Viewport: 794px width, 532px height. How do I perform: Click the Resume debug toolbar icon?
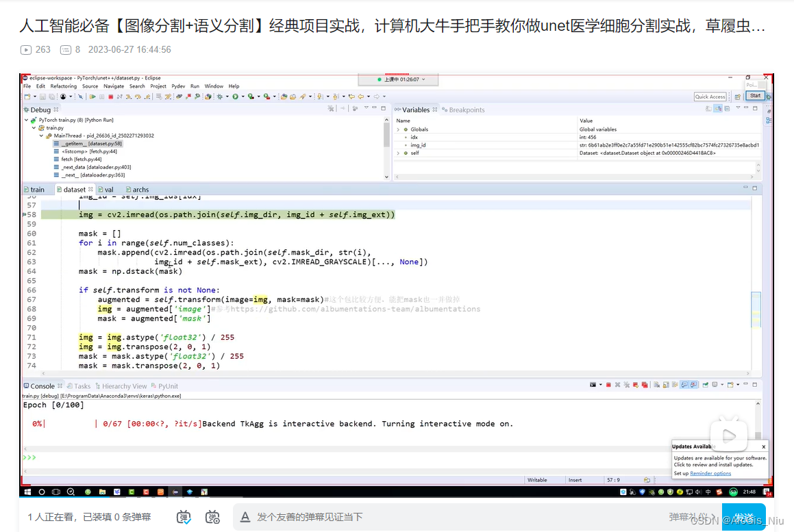click(92, 96)
